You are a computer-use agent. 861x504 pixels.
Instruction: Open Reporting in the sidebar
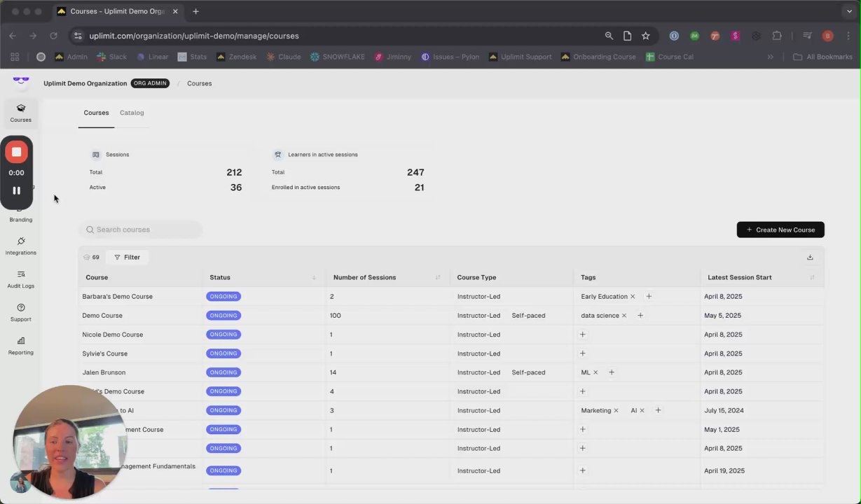21,345
